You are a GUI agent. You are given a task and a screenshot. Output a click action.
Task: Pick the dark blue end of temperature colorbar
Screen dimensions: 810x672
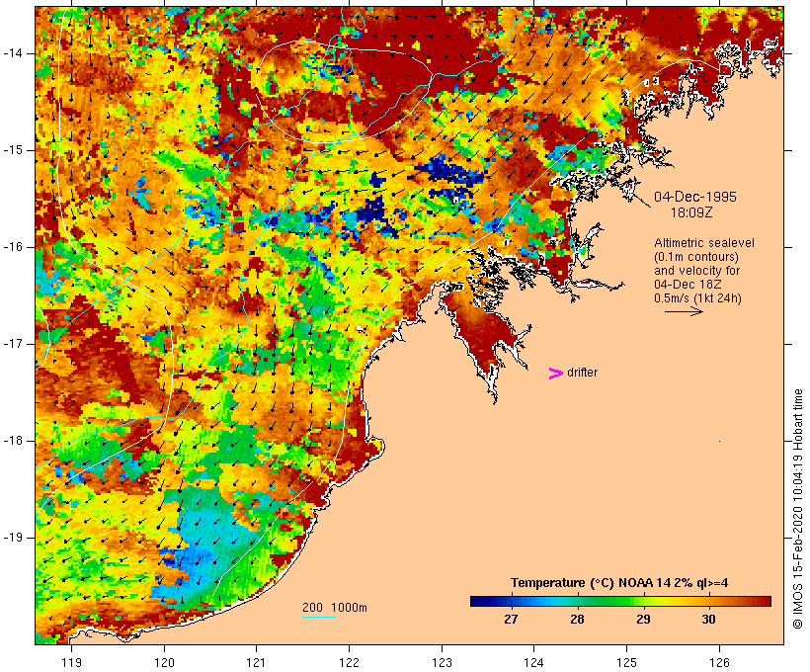[x=478, y=601]
